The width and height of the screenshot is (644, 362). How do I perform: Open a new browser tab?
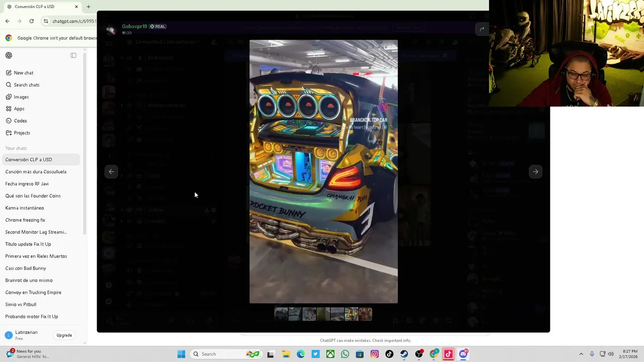tap(89, 7)
